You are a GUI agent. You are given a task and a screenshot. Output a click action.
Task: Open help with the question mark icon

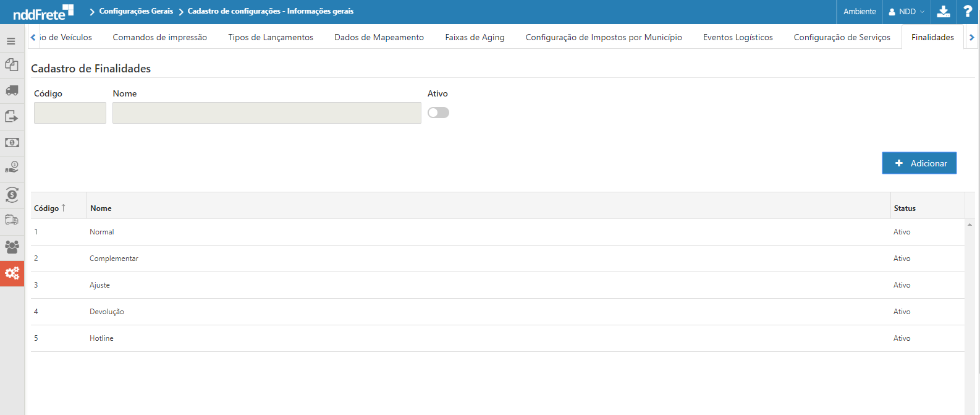click(968, 12)
